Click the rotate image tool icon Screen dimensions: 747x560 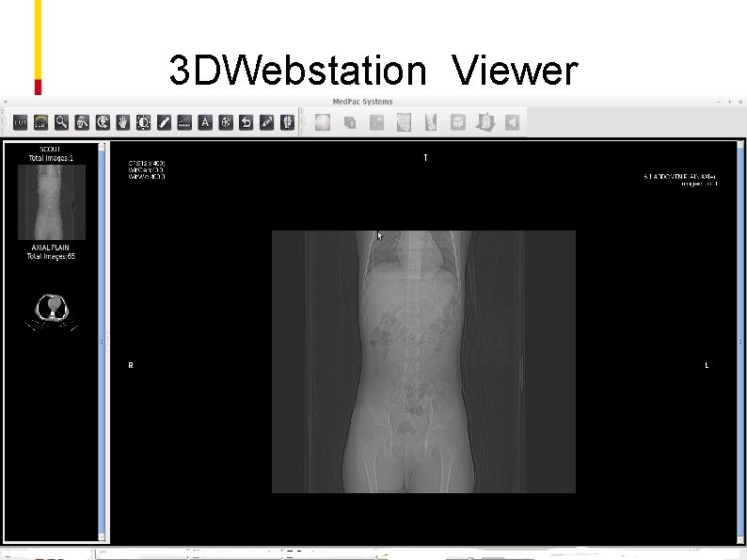click(x=103, y=122)
